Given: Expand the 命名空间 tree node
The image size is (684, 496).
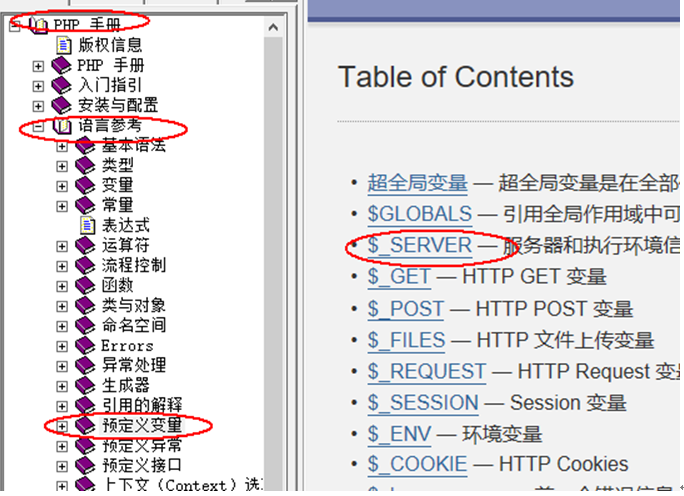Looking at the screenshot, I should 62,327.
